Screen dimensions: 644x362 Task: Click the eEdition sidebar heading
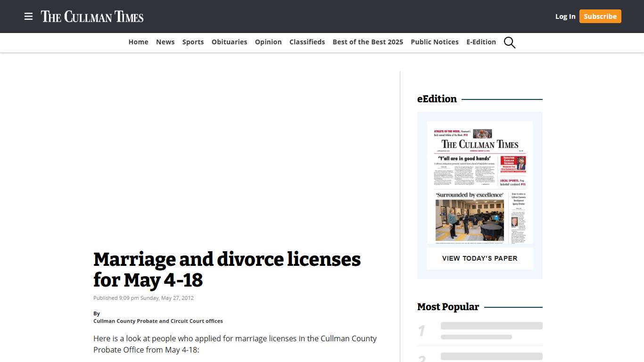(x=437, y=99)
